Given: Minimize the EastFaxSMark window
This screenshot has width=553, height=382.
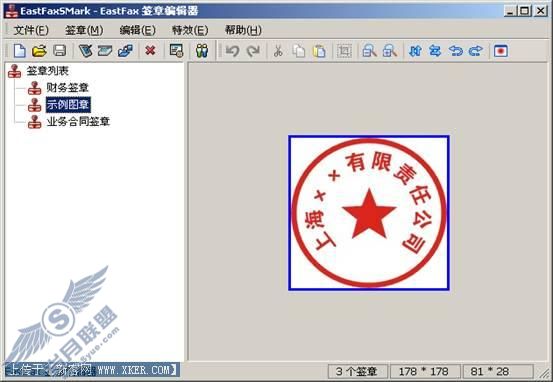Looking at the screenshot, I should [510, 11].
